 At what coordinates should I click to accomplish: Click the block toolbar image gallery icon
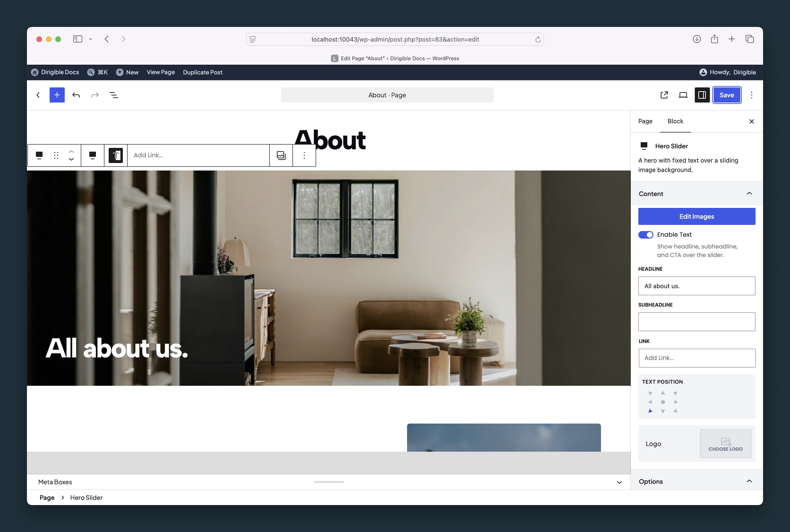pyautogui.click(x=281, y=155)
